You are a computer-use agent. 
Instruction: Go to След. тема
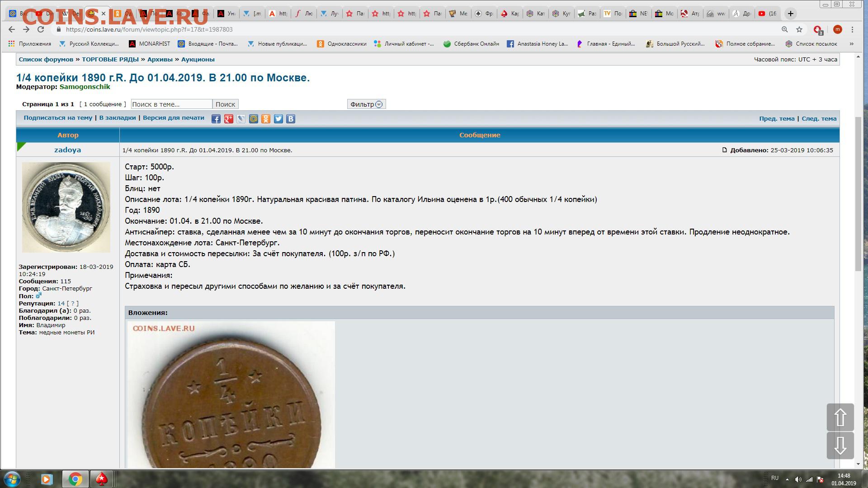tap(819, 119)
